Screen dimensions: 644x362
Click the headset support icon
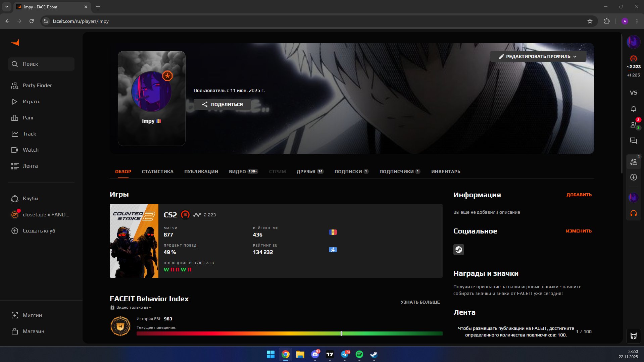click(633, 213)
